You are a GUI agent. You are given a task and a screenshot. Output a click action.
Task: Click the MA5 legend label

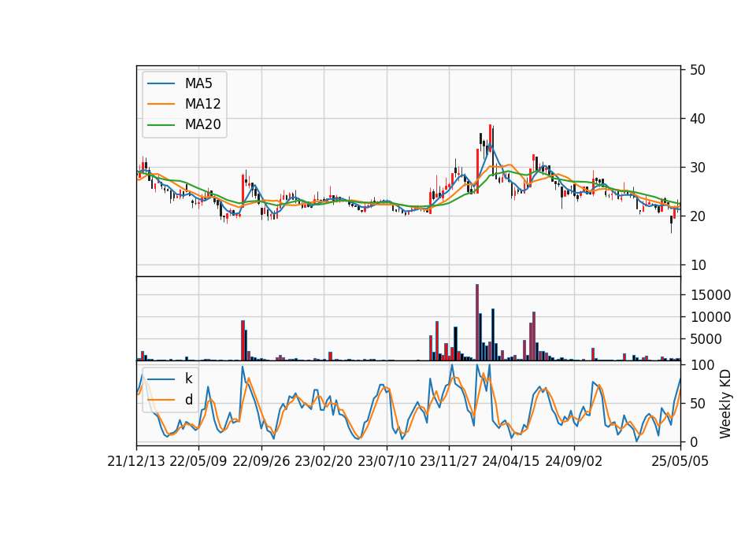click(x=198, y=83)
